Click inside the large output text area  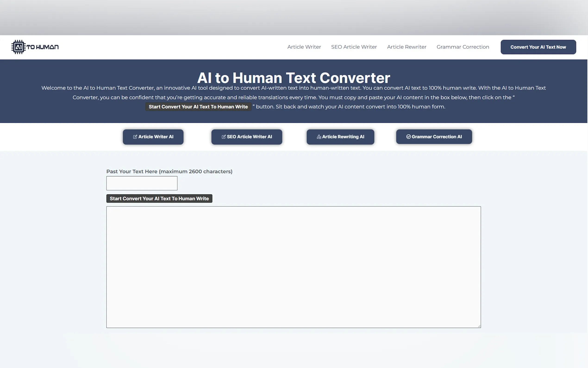(x=293, y=267)
